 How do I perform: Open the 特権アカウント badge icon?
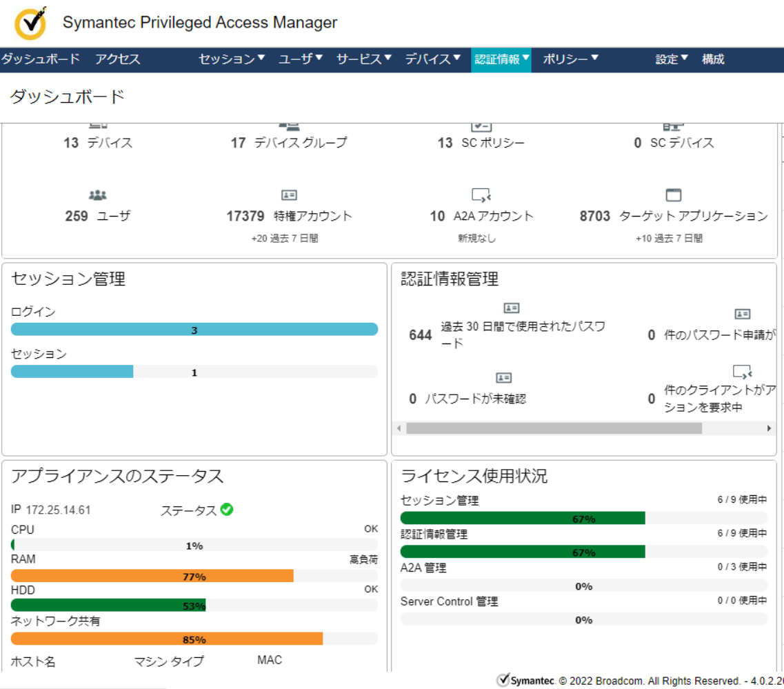tap(290, 194)
